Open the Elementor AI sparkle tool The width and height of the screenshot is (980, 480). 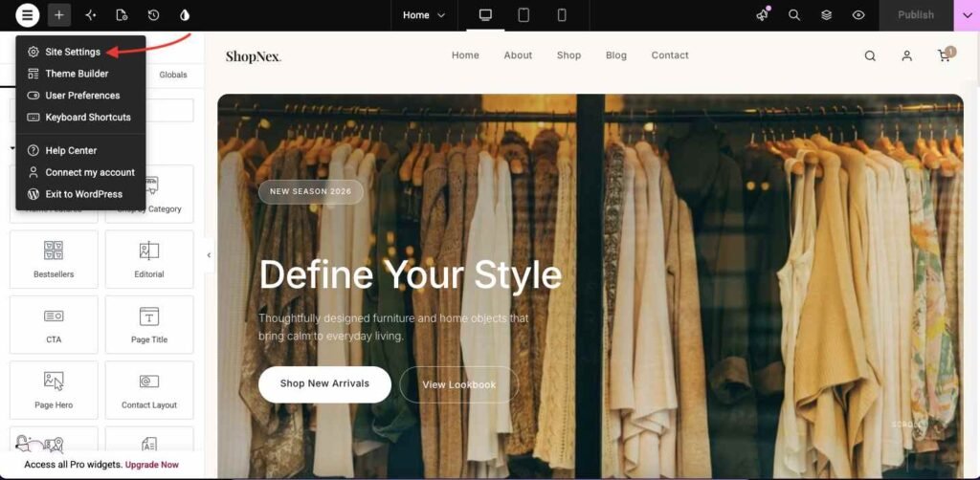tap(91, 15)
